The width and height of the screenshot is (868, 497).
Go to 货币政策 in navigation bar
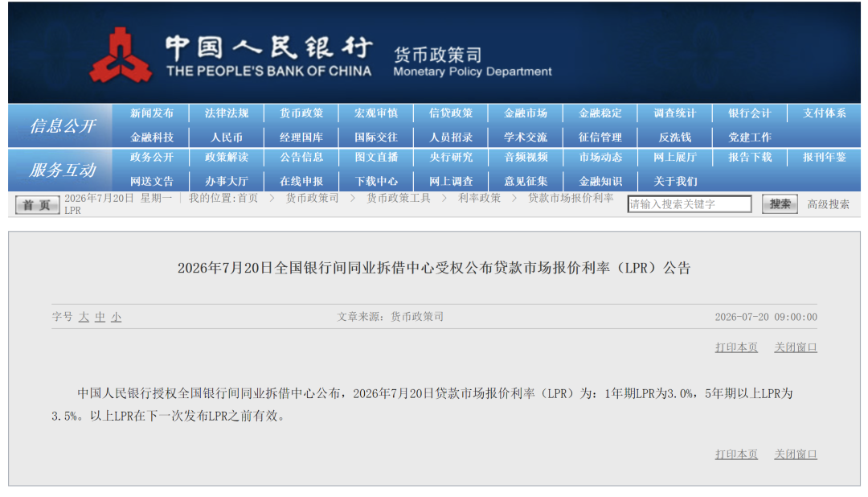301,113
